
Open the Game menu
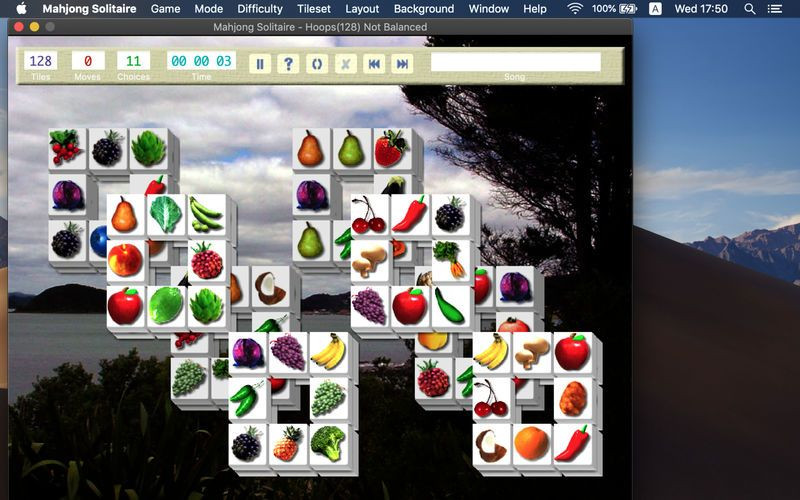click(x=165, y=9)
